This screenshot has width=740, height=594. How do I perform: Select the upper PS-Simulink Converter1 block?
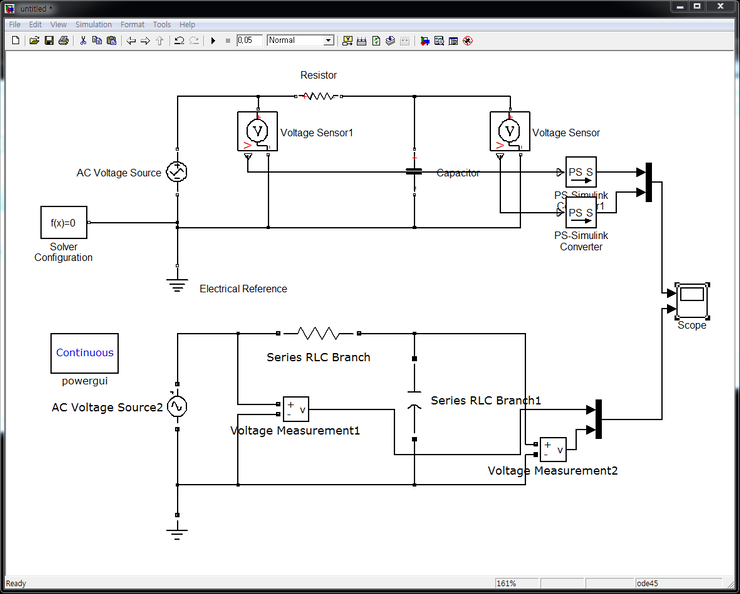pyautogui.click(x=581, y=172)
